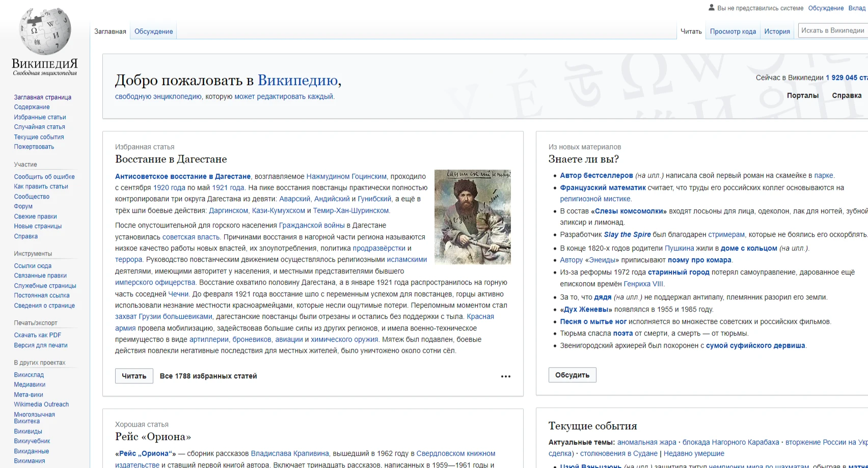The height and width of the screenshot is (468, 868).
Task: Go to Случайная статья in the sidebar
Action: coord(39,127)
